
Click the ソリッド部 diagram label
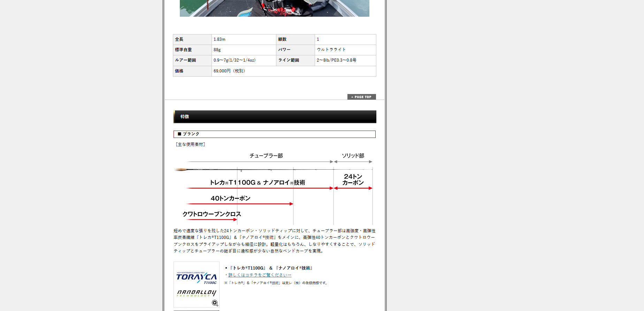(x=353, y=156)
